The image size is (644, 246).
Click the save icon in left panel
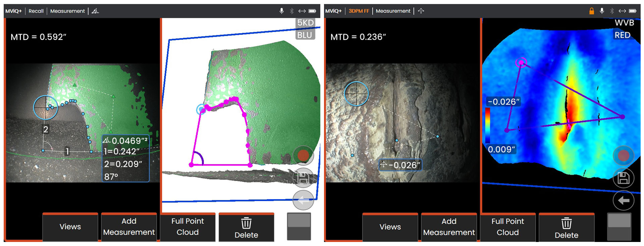[x=303, y=178]
